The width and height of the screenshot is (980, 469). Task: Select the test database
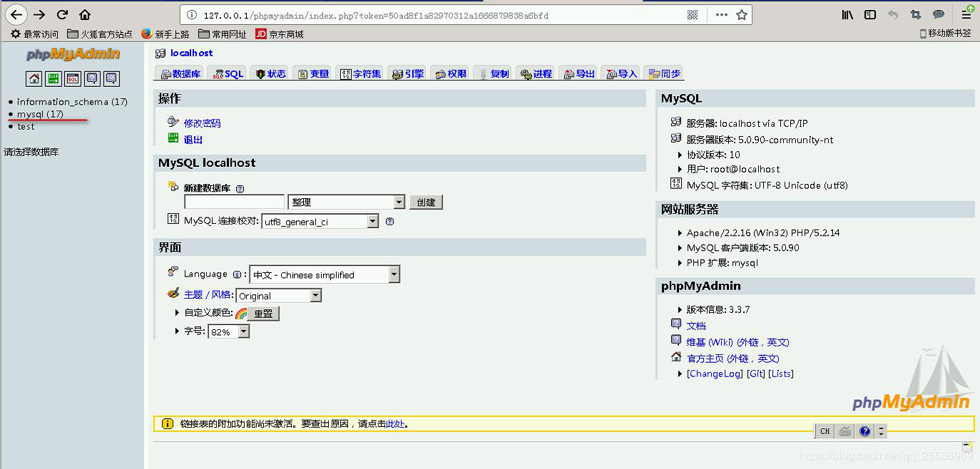pyautogui.click(x=26, y=126)
